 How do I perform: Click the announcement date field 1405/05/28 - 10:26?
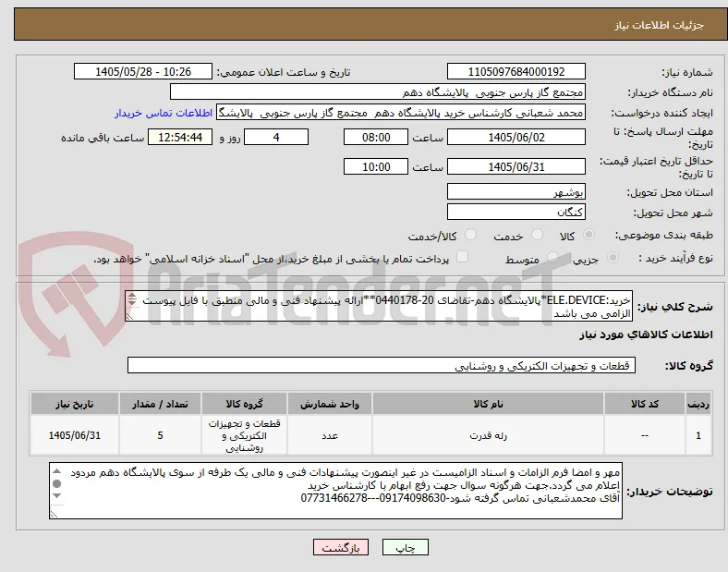tap(143, 71)
